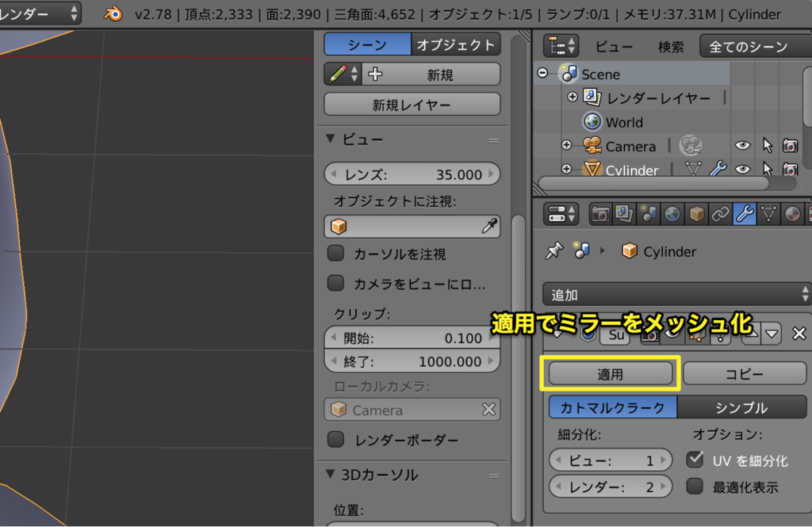Screen dimensions: 812x527
Task: Click the Blender logo icon in header
Action: tap(113, 13)
